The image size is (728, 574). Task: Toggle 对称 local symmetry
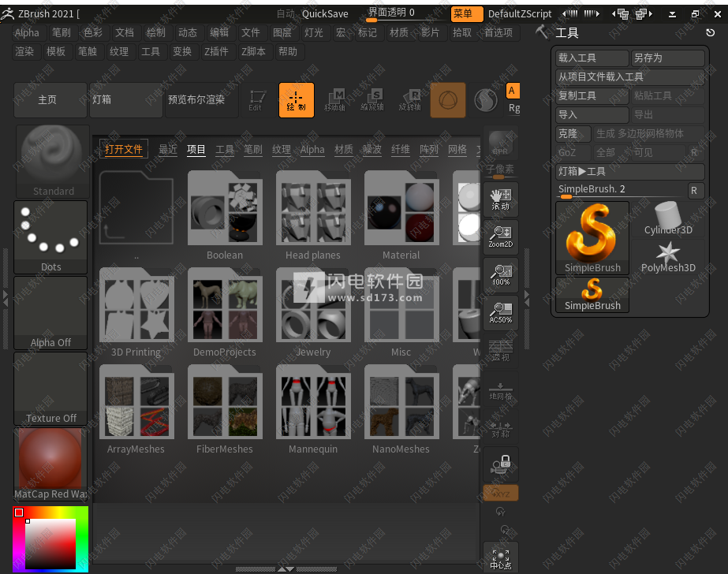[501, 427]
